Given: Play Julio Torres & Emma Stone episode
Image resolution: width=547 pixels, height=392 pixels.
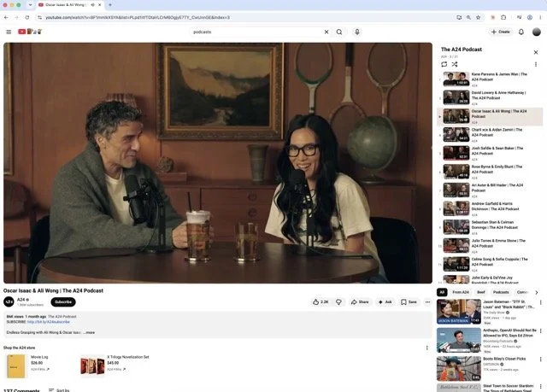Looking at the screenshot, I should pyautogui.click(x=491, y=245).
